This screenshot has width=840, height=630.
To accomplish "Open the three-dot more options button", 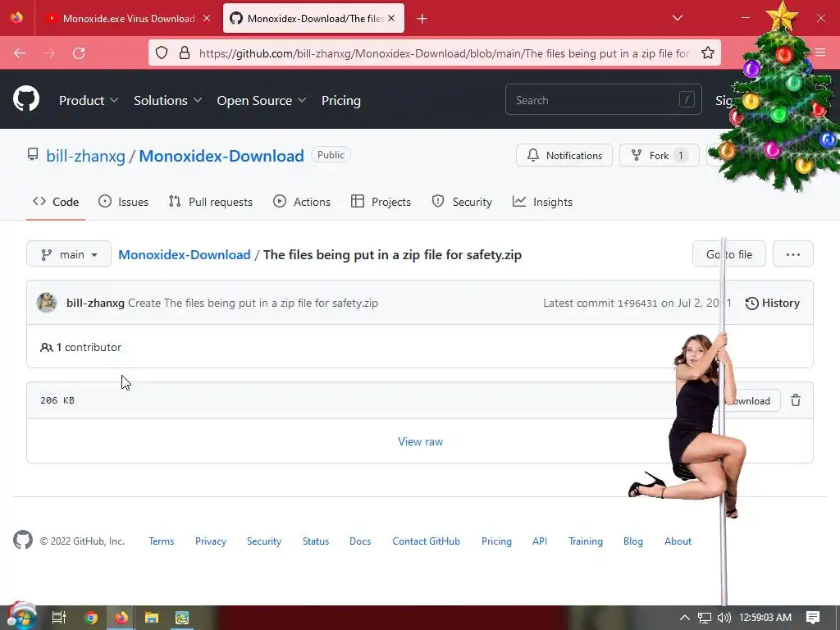I will click(x=793, y=254).
